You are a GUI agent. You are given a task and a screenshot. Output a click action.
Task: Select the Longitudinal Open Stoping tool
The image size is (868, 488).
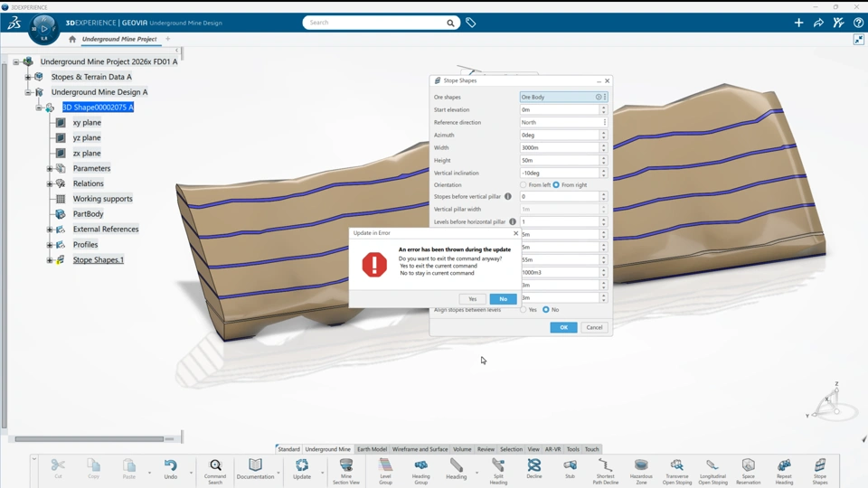[x=712, y=472]
